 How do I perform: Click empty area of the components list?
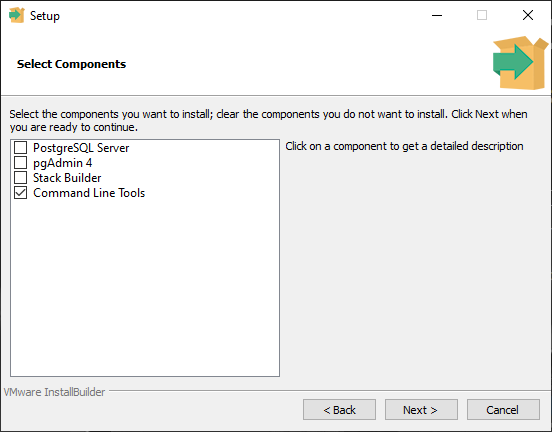click(x=145, y=287)
